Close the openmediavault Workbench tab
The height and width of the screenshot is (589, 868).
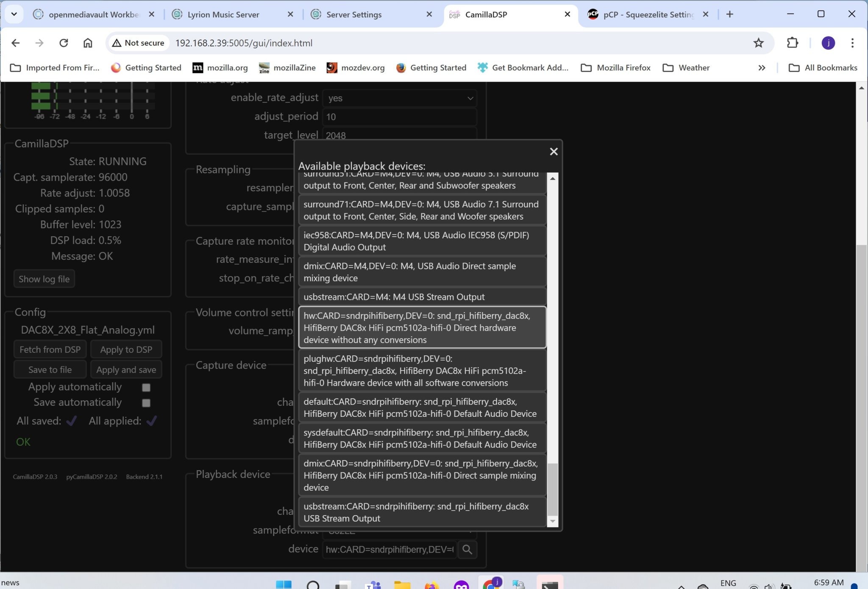(x=152, y=14)
